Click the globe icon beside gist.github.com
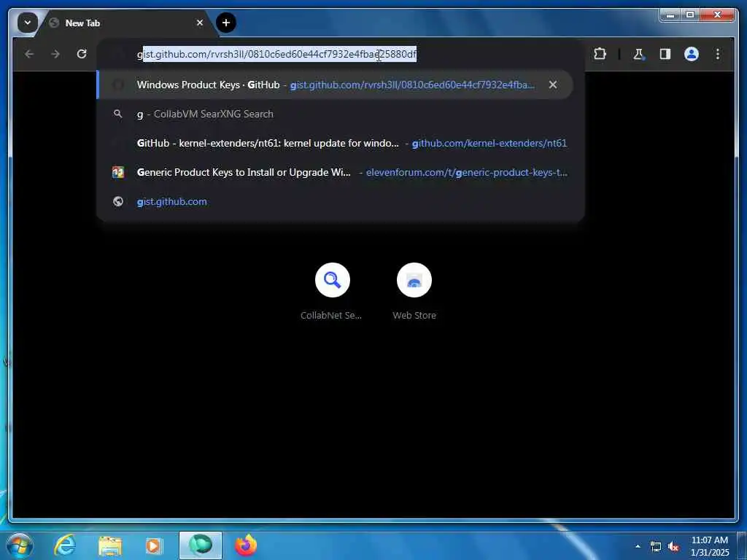The image size is (747, 560). [117, 201]
